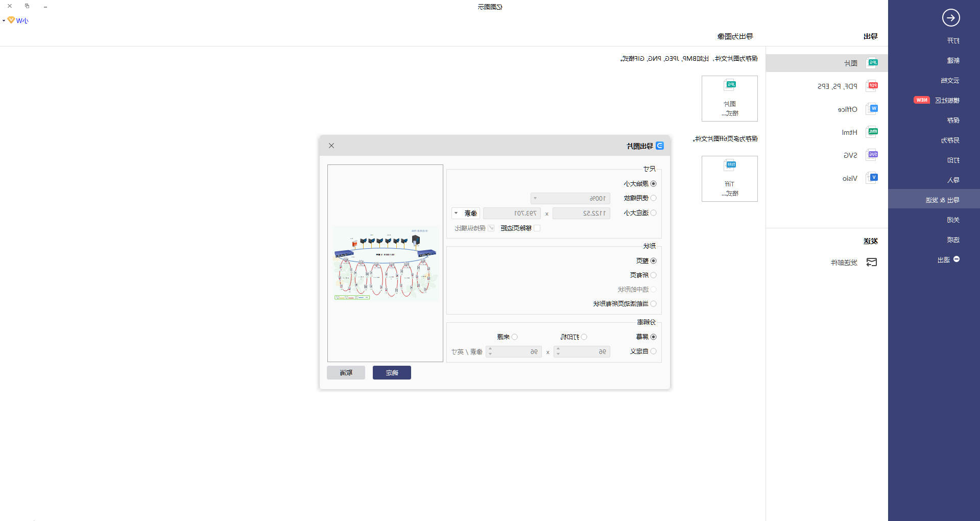The width and height of the screenshot is (980, 521).
Task: Open the user account dropdown arrow
Action: point(4,20)
